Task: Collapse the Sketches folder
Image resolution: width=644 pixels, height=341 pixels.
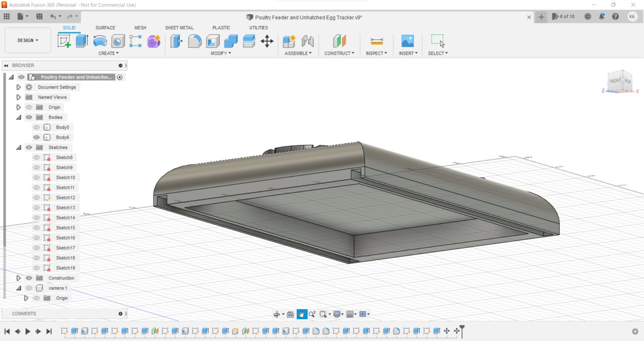Action: coord(19,148)
